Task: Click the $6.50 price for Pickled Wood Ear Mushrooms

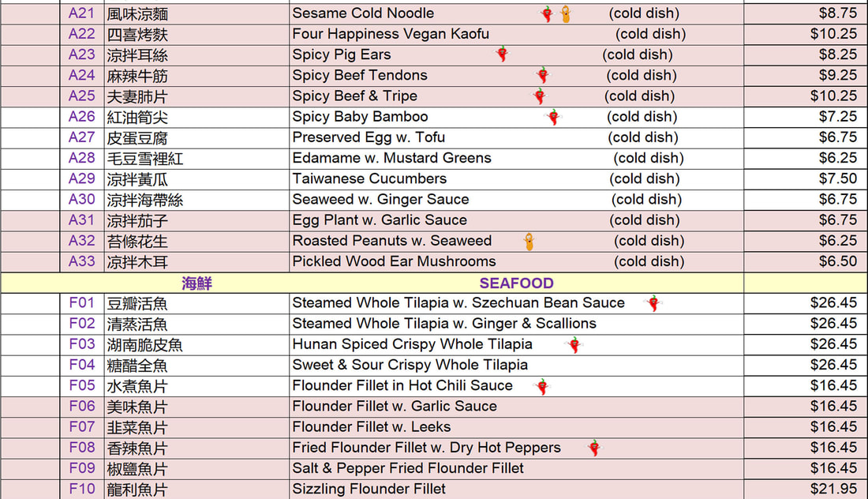Action: click(x=837, y=261)
